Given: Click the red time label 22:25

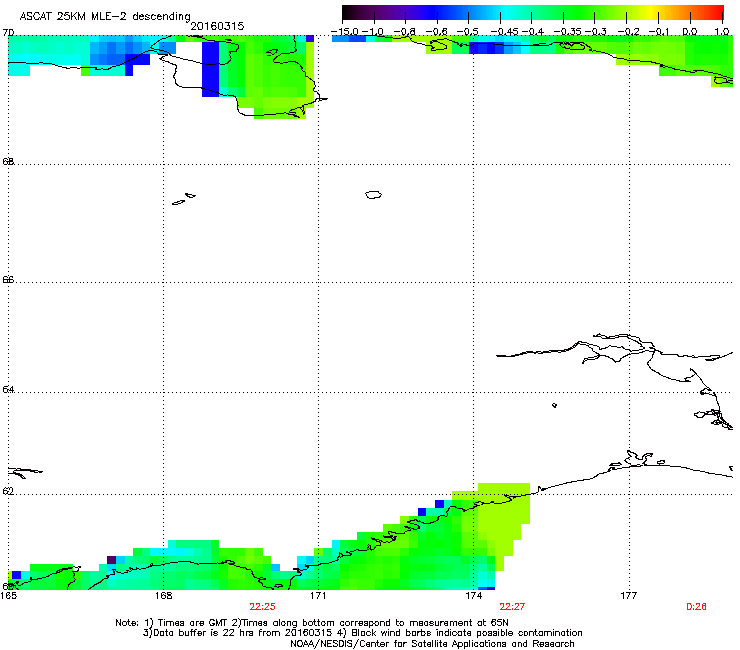Looking at the screenshot, I should pos(262,607).
